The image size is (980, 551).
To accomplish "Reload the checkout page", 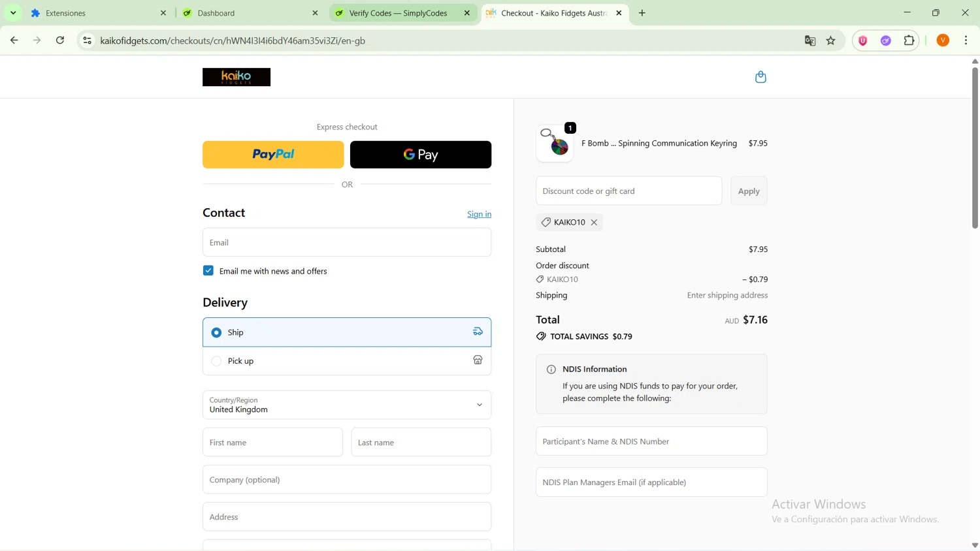I will (60, 40).
